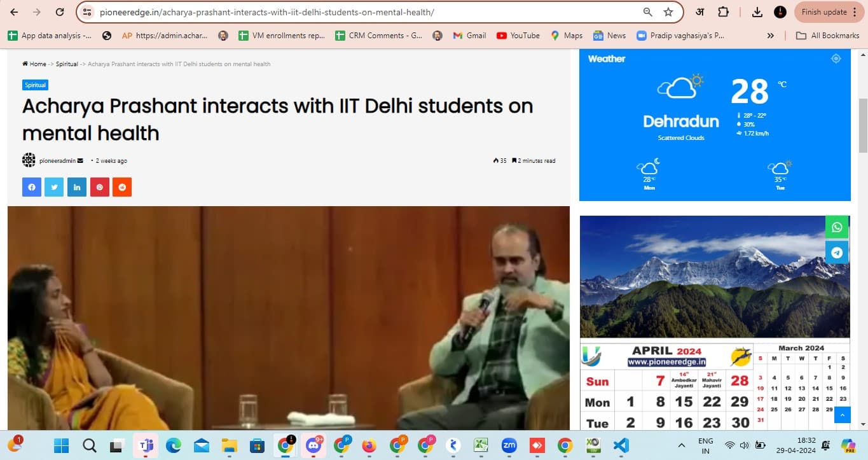
Task: Share the article on Reddit
Action: [x=122, y=187]
